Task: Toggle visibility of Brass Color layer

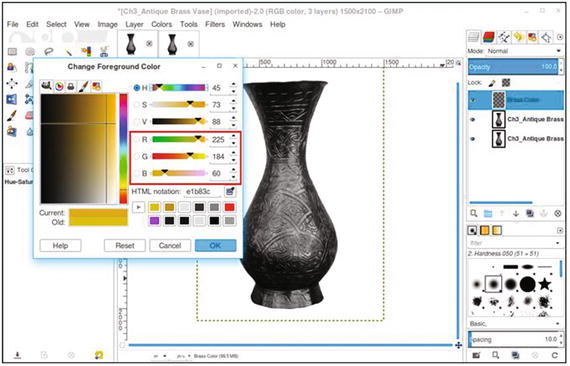Action: click(x=473, y=100)
